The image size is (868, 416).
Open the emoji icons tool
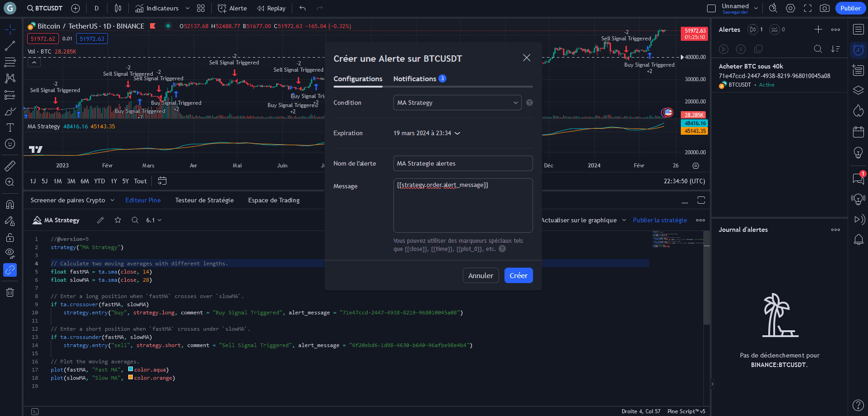tap(10, 144)
